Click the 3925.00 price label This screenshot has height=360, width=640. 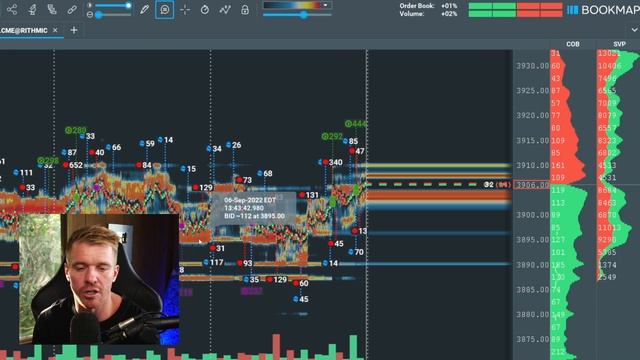pyautogui.click(x=532, y=91)
